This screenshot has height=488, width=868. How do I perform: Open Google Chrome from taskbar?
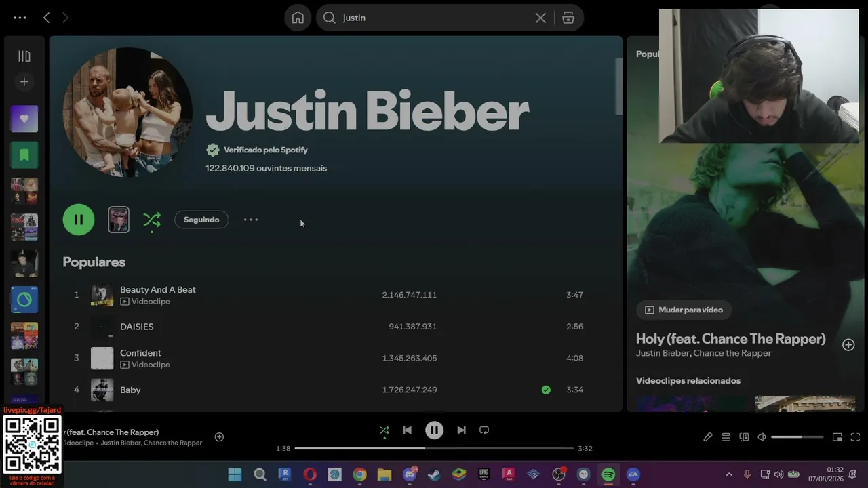point(359,474)
